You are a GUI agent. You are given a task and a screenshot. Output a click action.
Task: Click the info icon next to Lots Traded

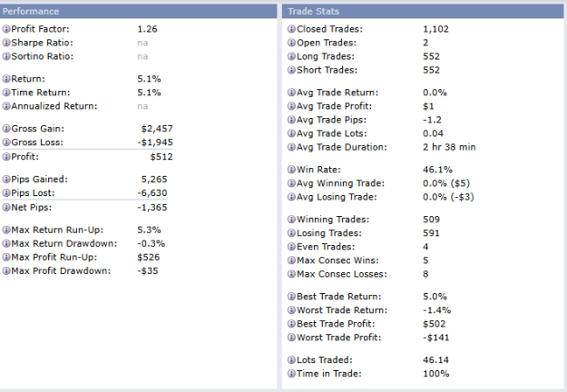coord(291,360)
